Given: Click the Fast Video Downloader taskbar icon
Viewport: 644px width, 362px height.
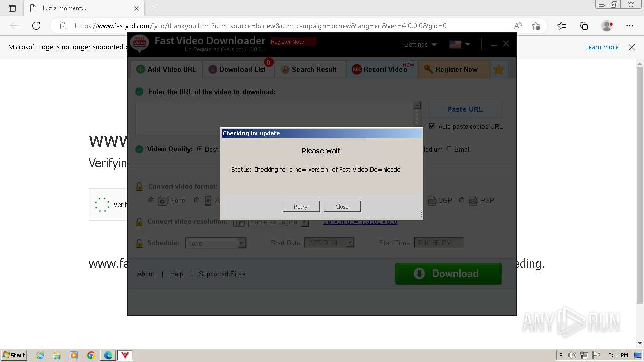Looking at the screenshot, I should click(125, 355).
